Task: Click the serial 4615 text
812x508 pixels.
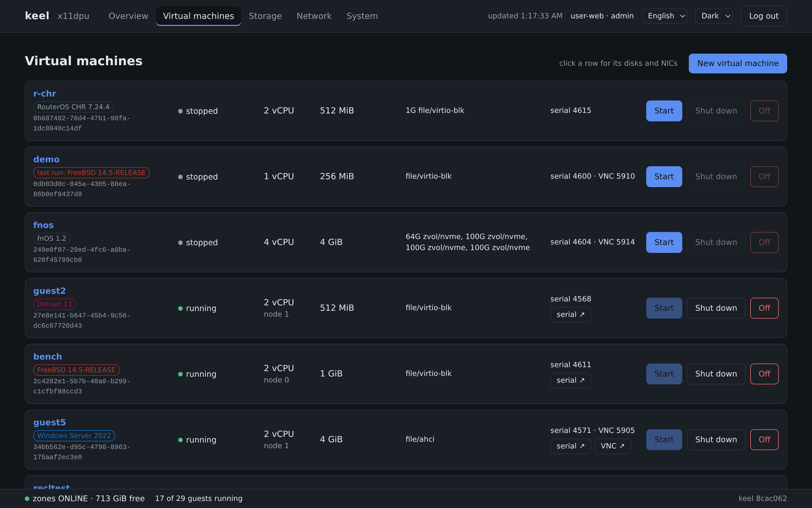Action: tap(570, 110)
